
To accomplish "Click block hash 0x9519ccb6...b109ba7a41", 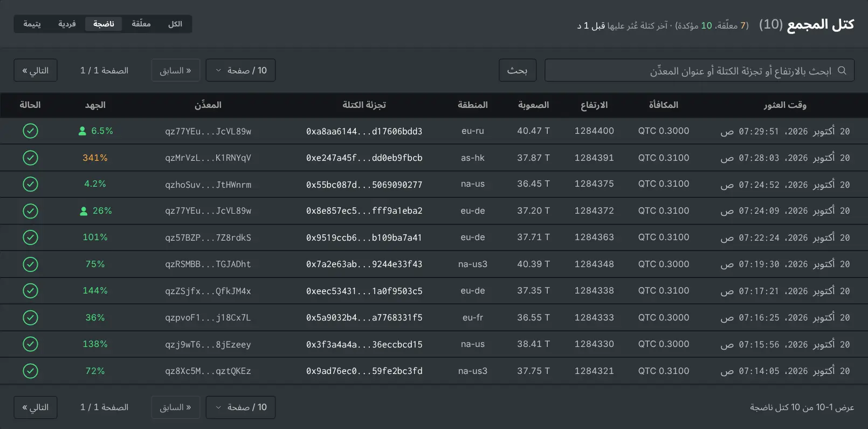I will (x=364, y=237).
